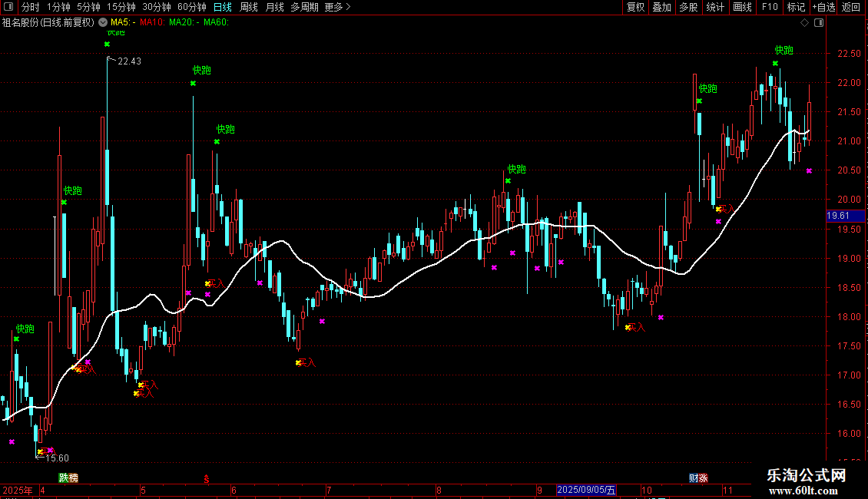The height and width of the screenshot is (499, 868).
Task: Click the MA5 indicator label
Action: pos(123,23)
